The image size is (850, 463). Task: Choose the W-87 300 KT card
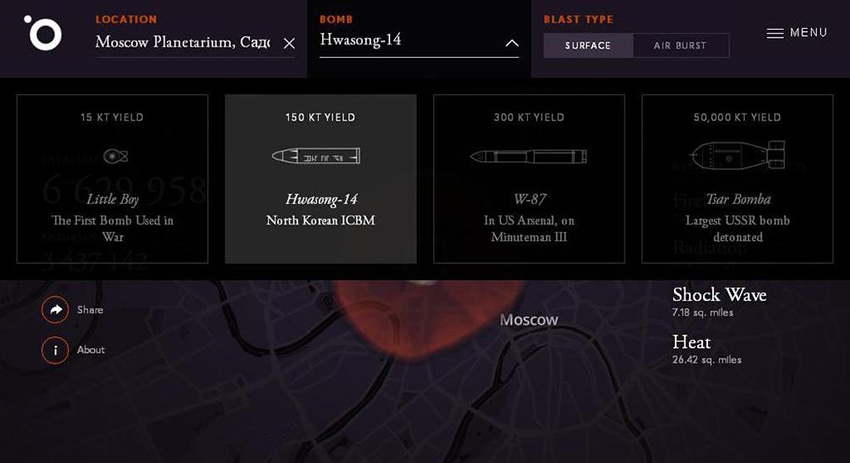(529, 179)
